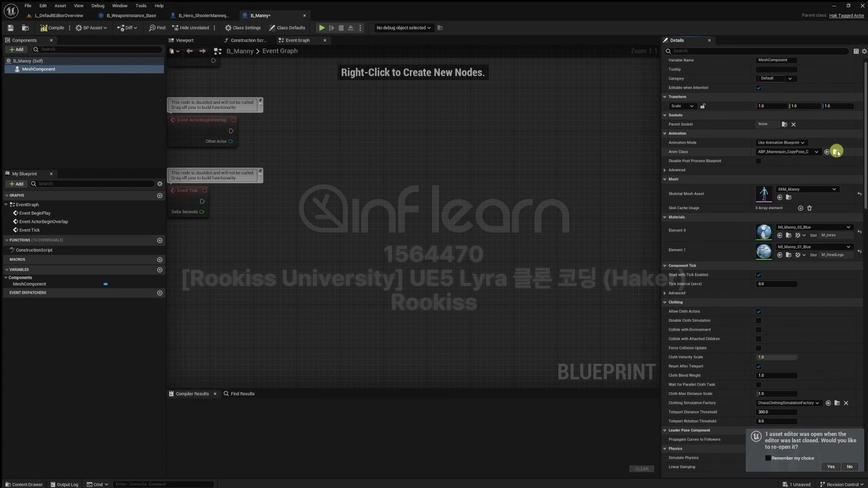Open the Anim Class dropdown
The width and height of the screenshot is (868, 488).
788,152
